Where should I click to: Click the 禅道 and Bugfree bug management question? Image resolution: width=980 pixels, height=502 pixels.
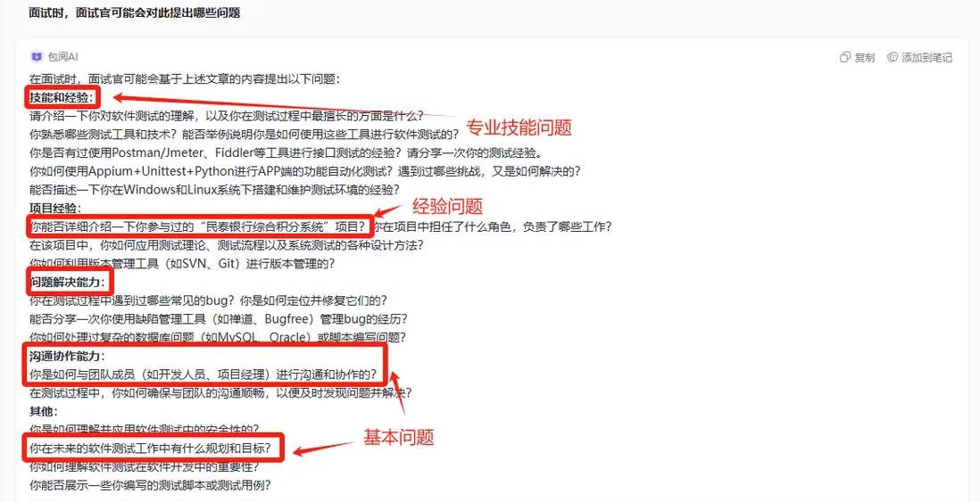219,319
